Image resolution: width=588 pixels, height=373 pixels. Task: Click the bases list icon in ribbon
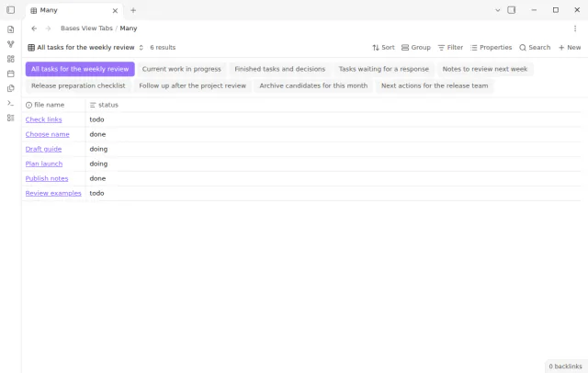(x=10, y=118)
